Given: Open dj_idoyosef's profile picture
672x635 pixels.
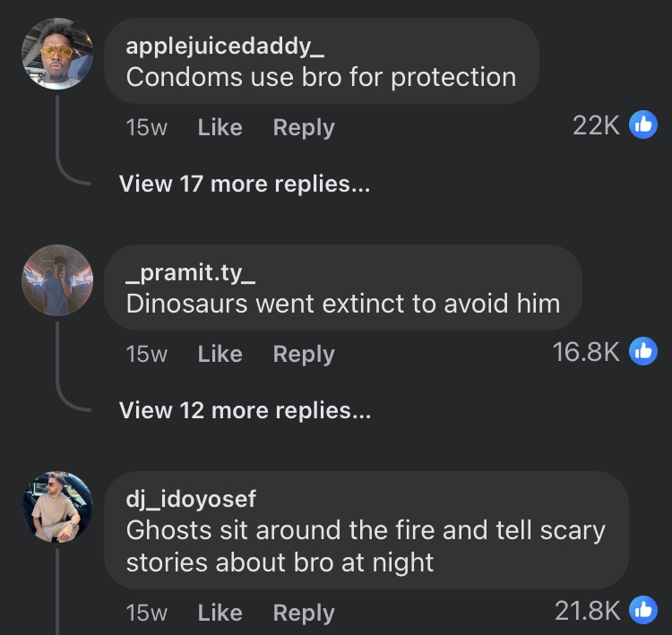Looking at the screenshot, I should (x=57, y=507).
